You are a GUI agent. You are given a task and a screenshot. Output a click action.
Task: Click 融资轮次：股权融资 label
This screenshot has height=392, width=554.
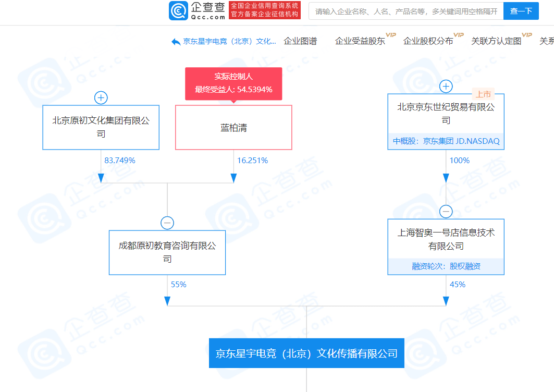pos(446,266)
